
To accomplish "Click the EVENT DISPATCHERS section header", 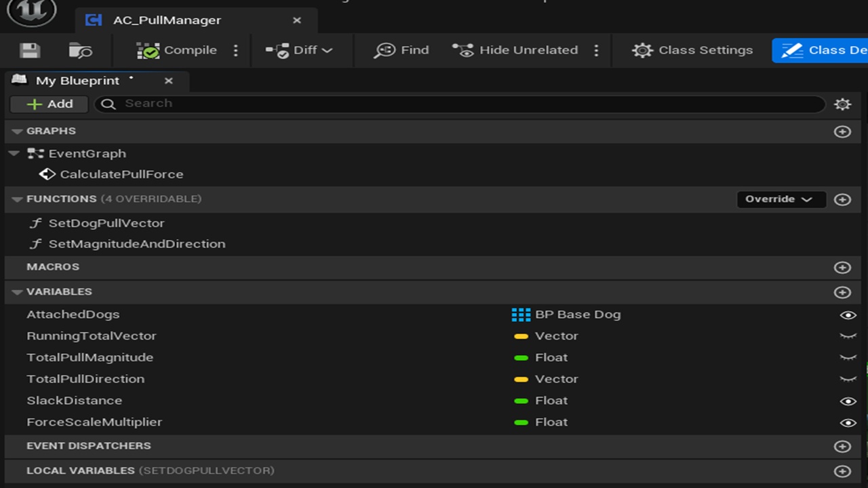I will (434, 446).
